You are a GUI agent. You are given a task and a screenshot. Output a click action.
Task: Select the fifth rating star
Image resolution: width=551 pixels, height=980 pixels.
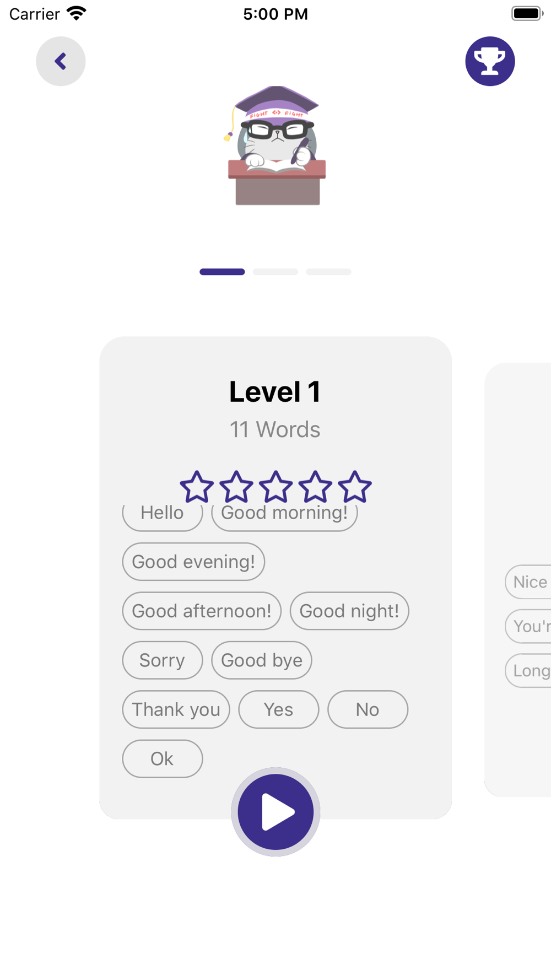pyautogui.click(x=355, y=487)
